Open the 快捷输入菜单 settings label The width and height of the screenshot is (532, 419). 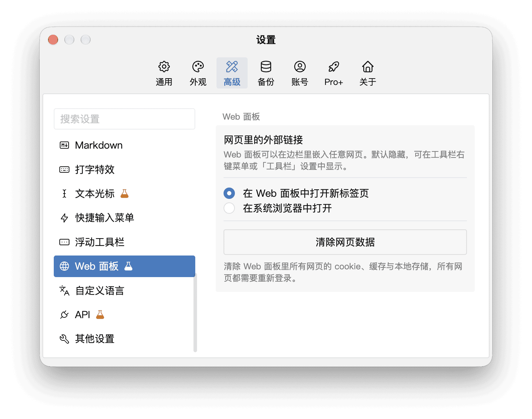pos(105,218)
